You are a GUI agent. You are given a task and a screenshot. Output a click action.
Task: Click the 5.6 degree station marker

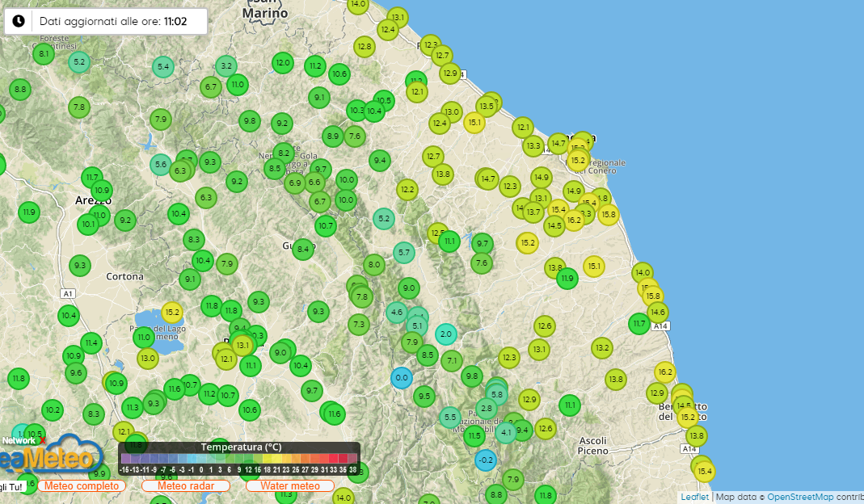click(160, 165)
